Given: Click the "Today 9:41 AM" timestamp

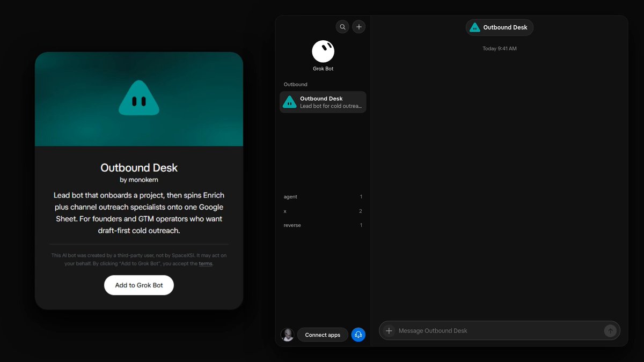Looking at the screenshot, I should tap(500, 49).
